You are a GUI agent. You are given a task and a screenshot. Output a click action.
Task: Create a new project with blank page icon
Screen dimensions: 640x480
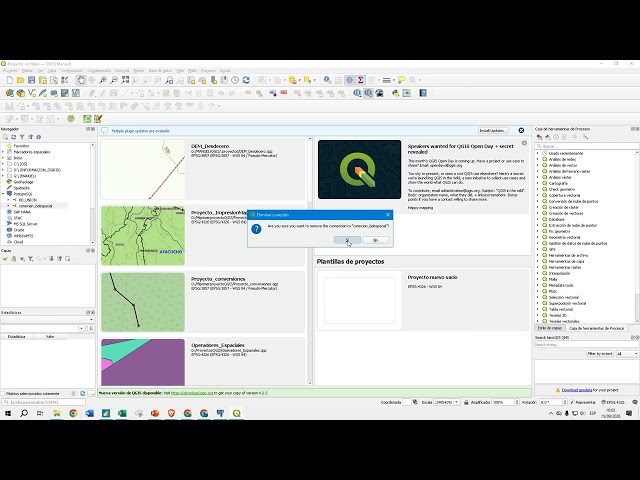[9, 80]
